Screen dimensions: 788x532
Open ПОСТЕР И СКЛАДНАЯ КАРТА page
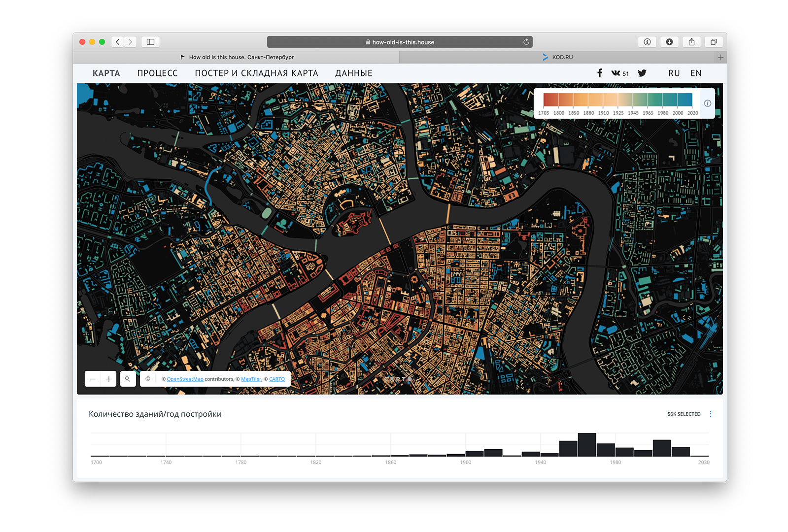click(x=256, y=73)
